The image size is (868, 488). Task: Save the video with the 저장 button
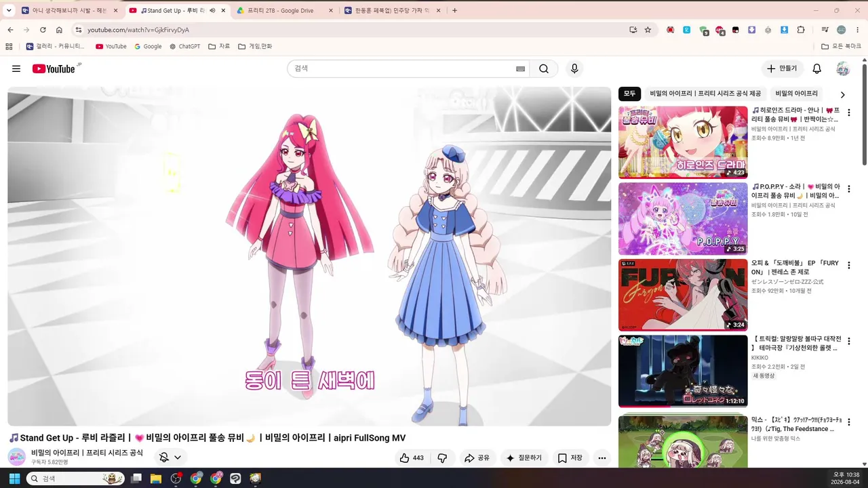tap(570, 458)
